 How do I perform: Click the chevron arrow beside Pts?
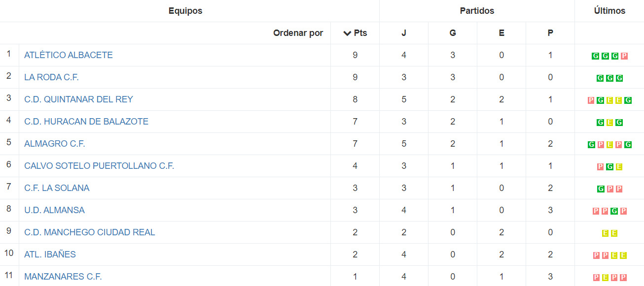tap(347, 33)
